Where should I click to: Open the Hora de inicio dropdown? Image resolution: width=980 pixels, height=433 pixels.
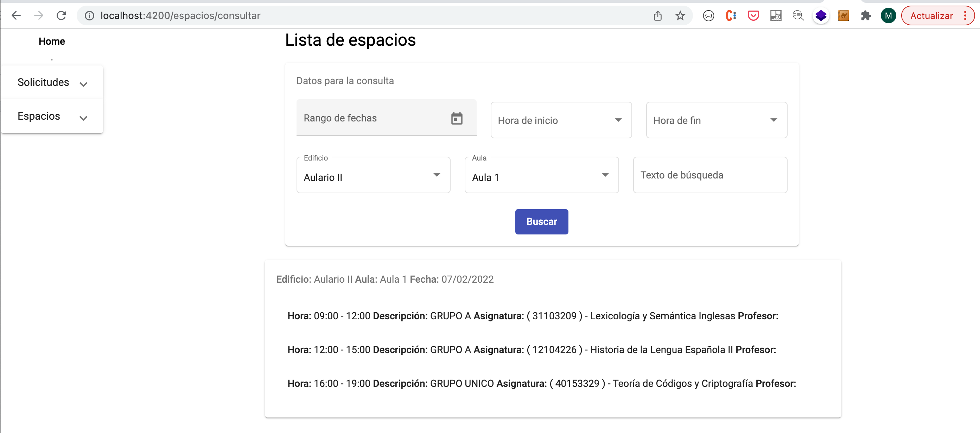pos(561,120)
